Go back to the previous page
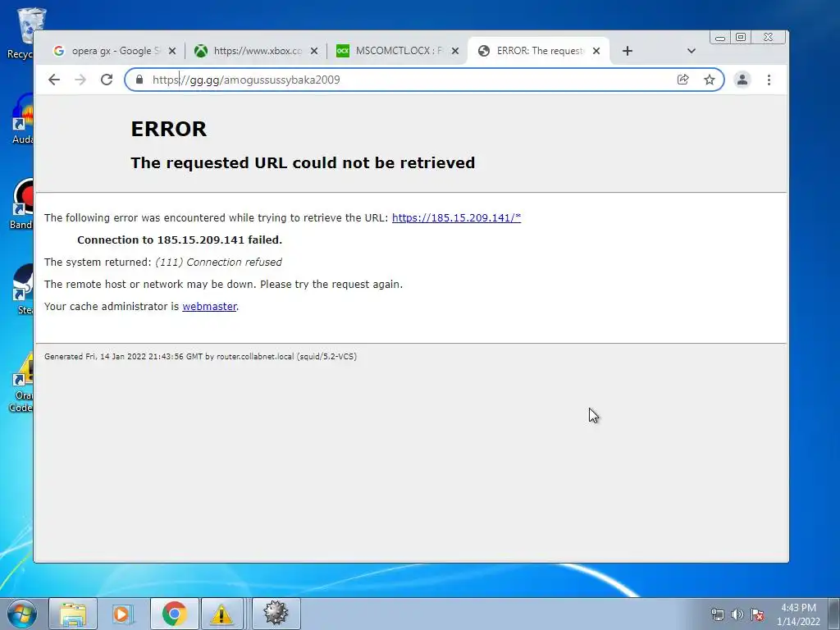This screenshot has width=840, height=630. (x=54, y=80)
